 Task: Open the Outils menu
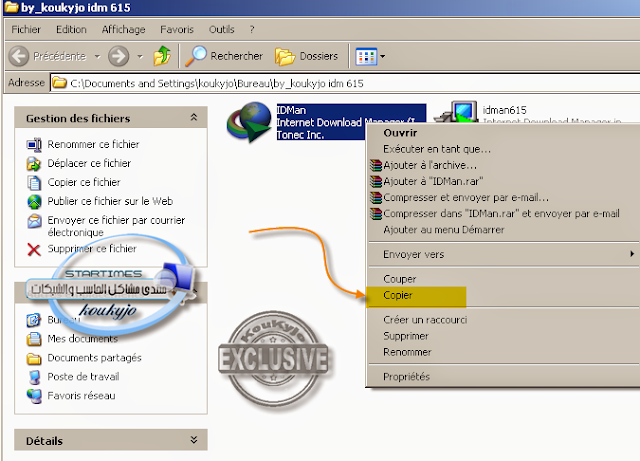click(222, 29)
